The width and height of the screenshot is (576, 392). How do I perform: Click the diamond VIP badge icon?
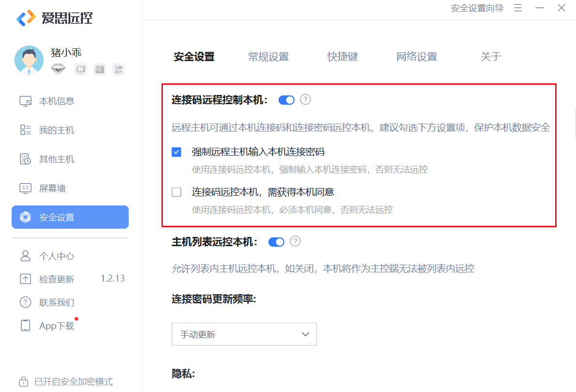(x=58, y=69)
